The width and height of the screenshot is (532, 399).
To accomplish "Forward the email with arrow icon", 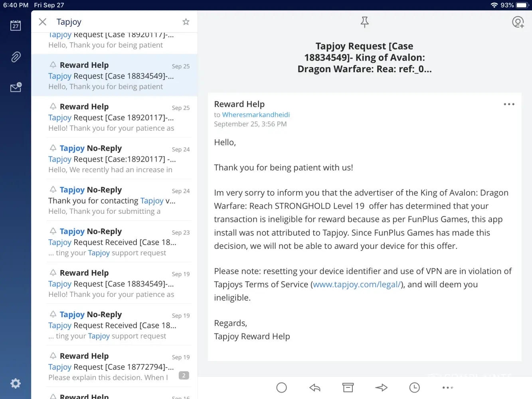I will 381,387.
